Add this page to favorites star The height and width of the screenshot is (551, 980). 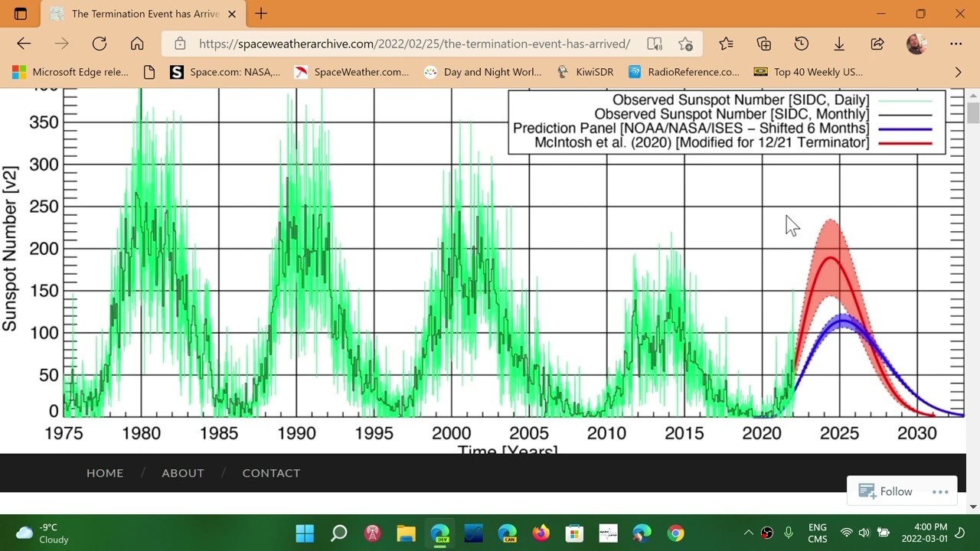tap(685, 44)
